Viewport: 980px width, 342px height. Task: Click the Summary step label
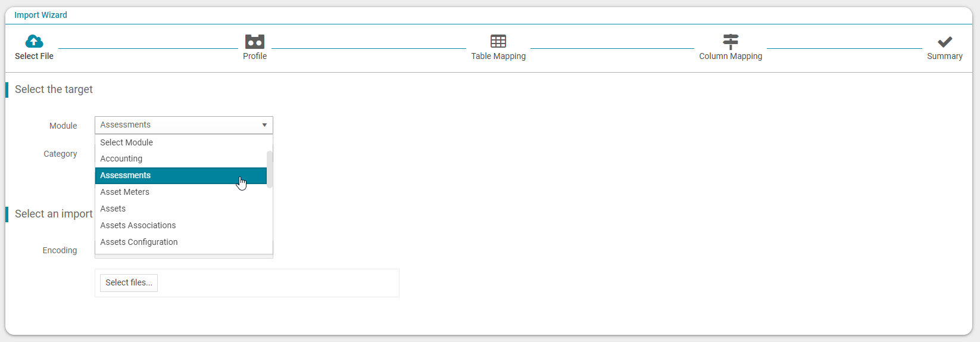click(x=945, y=56)
